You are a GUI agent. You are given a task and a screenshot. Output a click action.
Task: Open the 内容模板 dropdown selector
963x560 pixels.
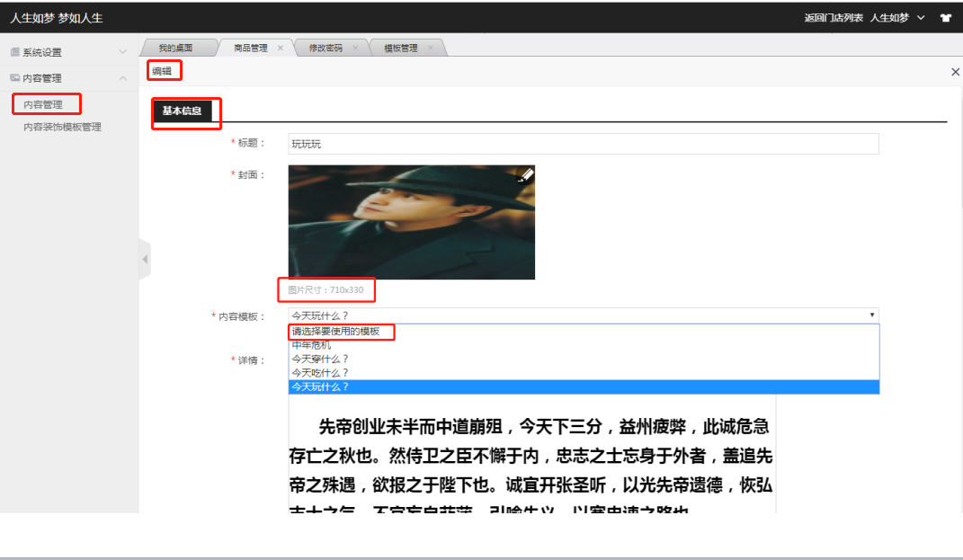pos(583,316)
